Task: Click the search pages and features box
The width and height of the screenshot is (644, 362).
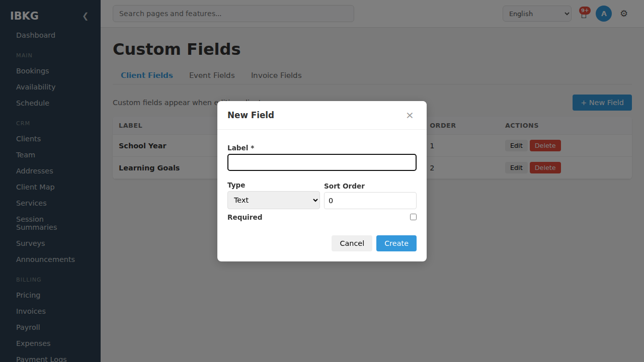Action: click(x=233, y=14)
